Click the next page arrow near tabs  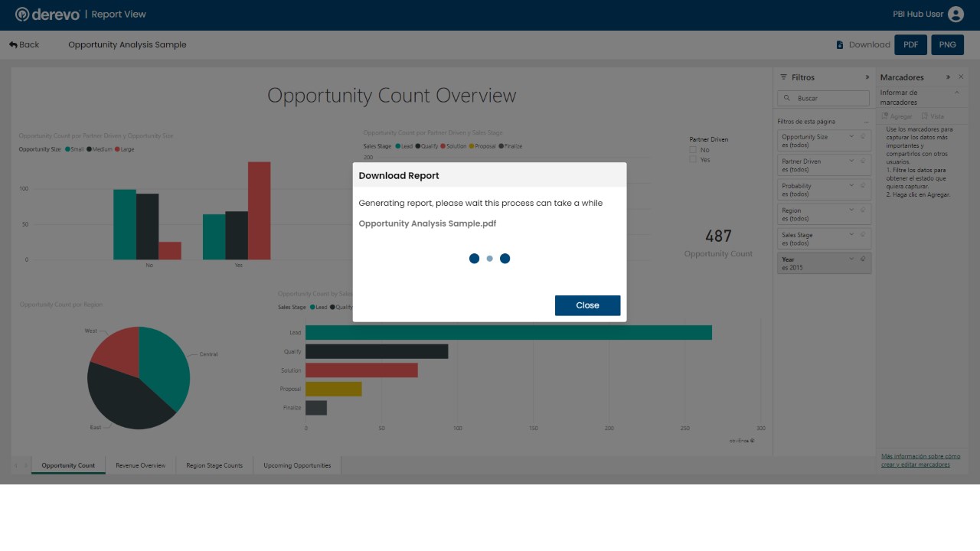26,465
